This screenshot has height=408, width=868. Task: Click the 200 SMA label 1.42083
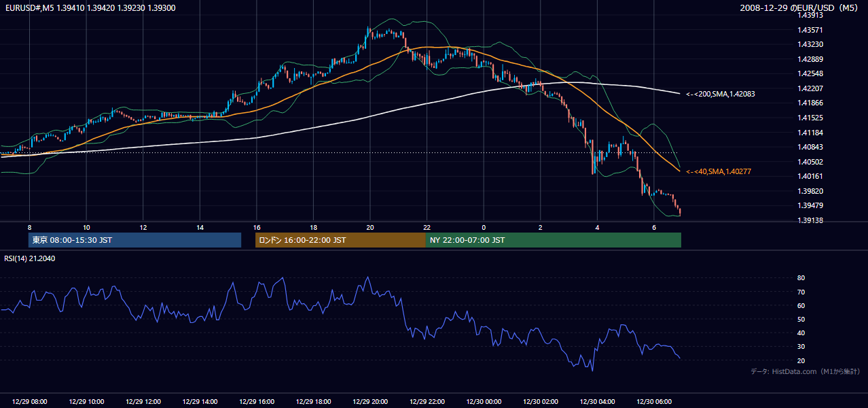point(720,95)
